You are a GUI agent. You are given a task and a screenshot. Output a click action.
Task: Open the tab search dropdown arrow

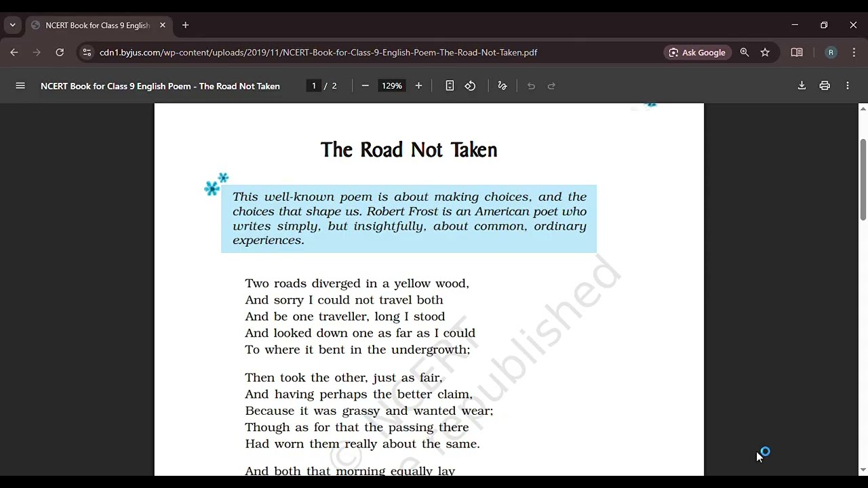click(x=12, y=25)
